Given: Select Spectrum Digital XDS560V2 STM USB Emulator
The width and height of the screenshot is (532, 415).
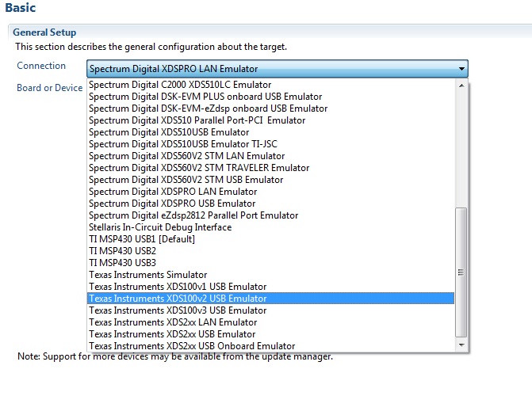Looking at the screenshot, I should 270,180.
